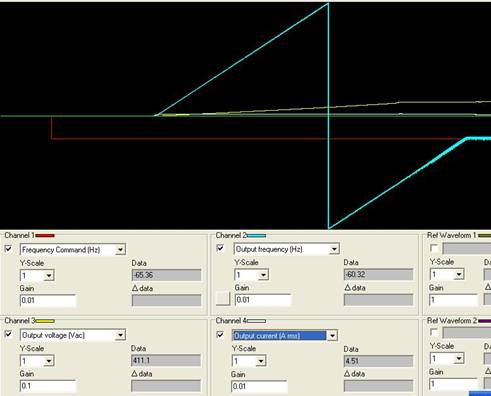Expand the Output voltage (Vac) dropdown
491x396 pixels.
pyautogui.click(x=120, y=335)
